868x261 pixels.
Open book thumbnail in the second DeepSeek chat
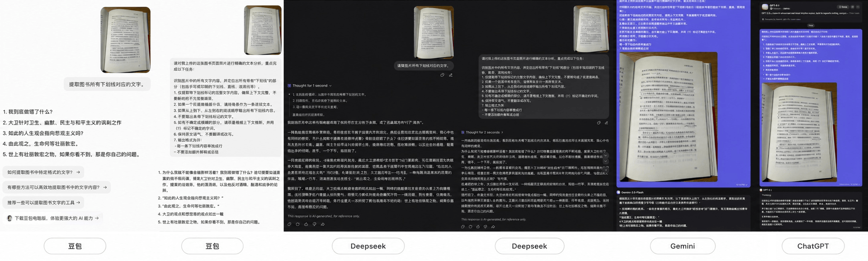pyautogui.click(x=591, y=28)
